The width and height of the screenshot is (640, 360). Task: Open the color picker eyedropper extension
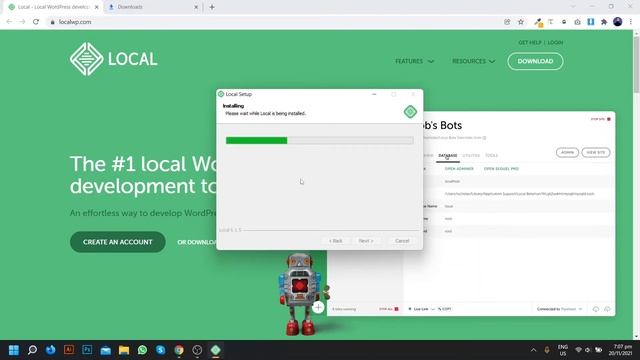coord(538,22)
